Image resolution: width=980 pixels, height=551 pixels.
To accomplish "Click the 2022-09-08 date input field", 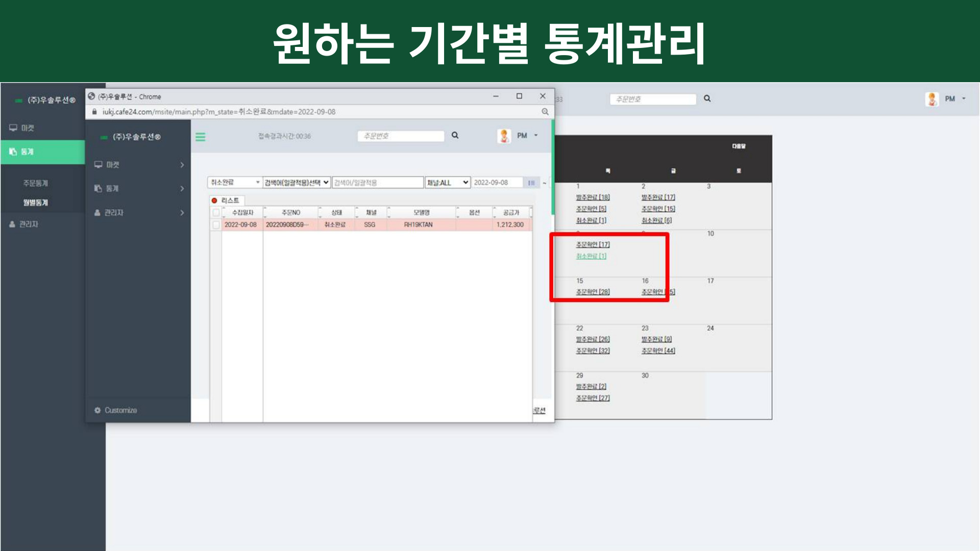I will 497,182.
